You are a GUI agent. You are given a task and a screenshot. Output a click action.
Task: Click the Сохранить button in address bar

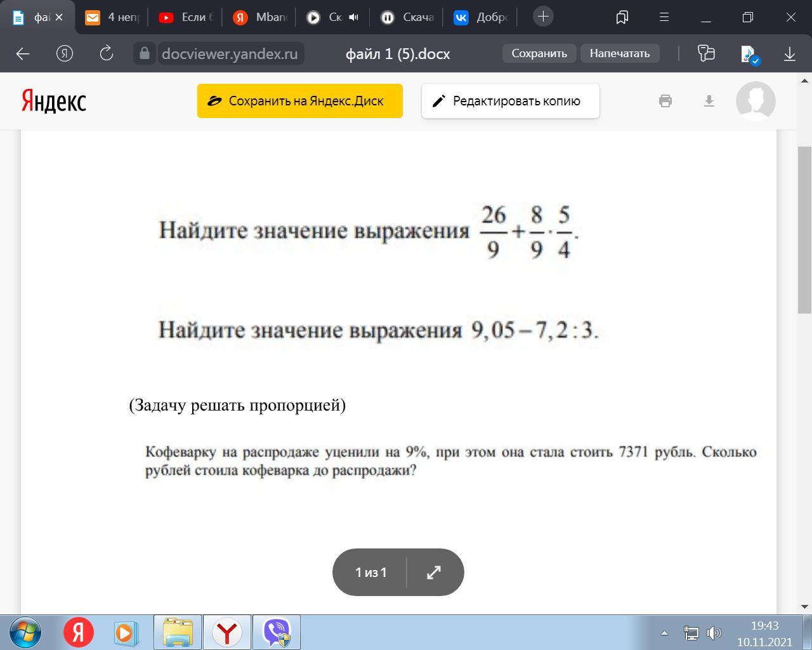click(x=539, y=53)
